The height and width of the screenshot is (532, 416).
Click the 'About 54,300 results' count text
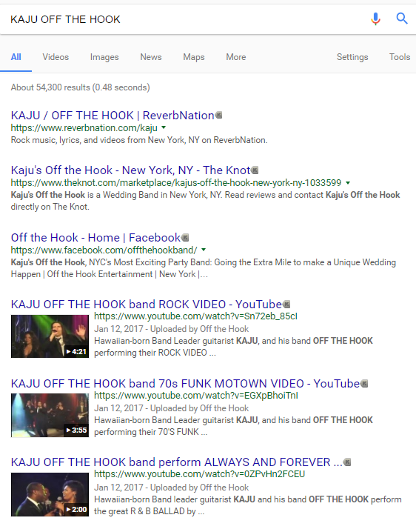pos(81,87)
